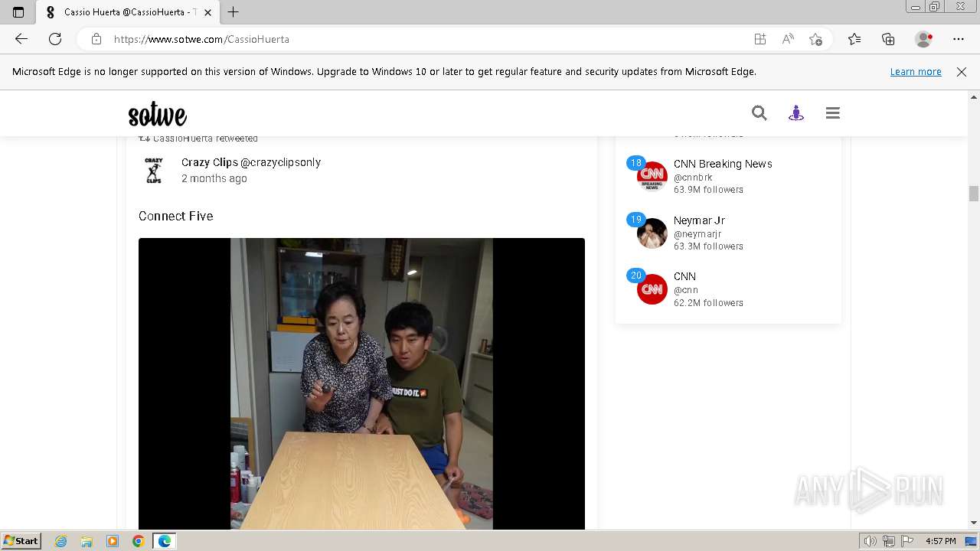Go back with the browser back arrow

pyautogui.click(x=21, y=39)
